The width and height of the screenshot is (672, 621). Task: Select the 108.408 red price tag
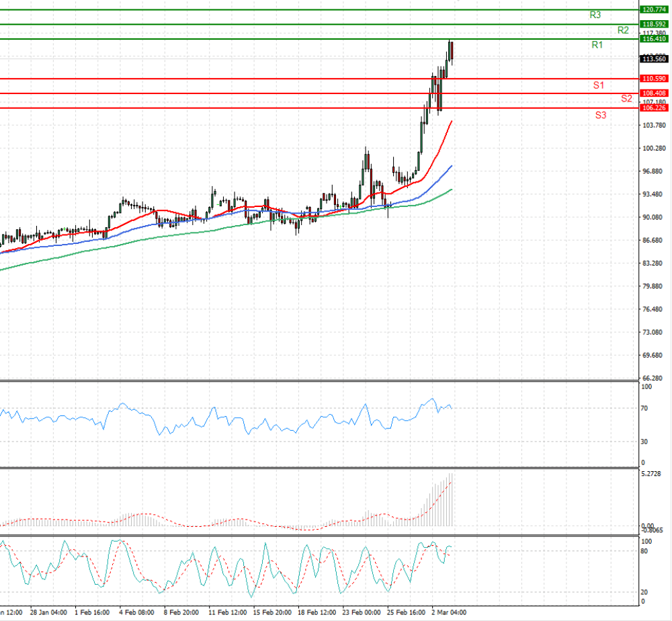(x=654, y=93)
